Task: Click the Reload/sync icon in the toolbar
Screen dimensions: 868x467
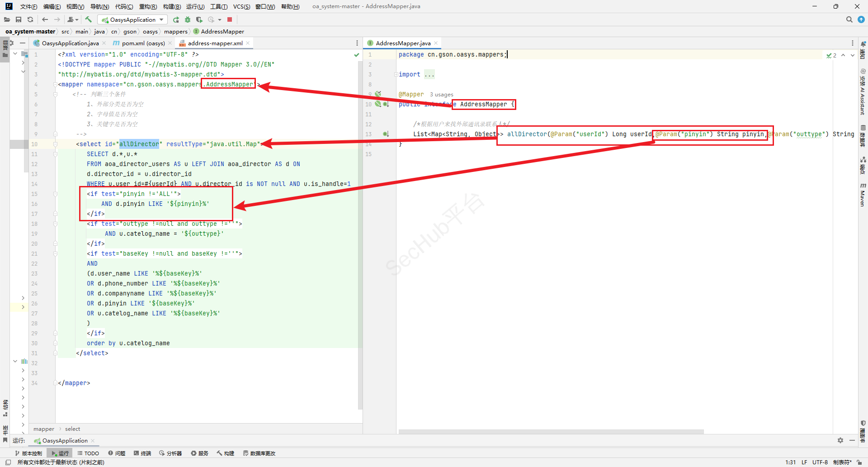Action: click(30, 19)
